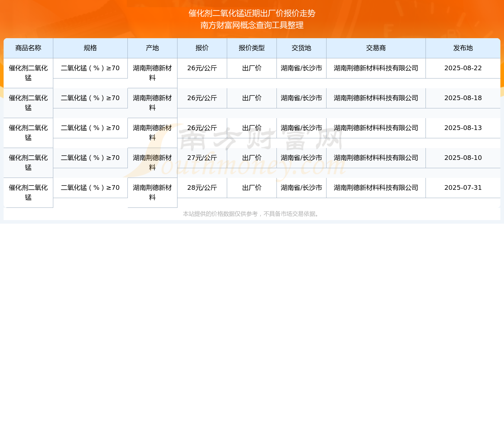Click 湖南荆德新材料 origin in the 2025-07-31 row
Screen dimensions: 504x434
click(153, 193)
